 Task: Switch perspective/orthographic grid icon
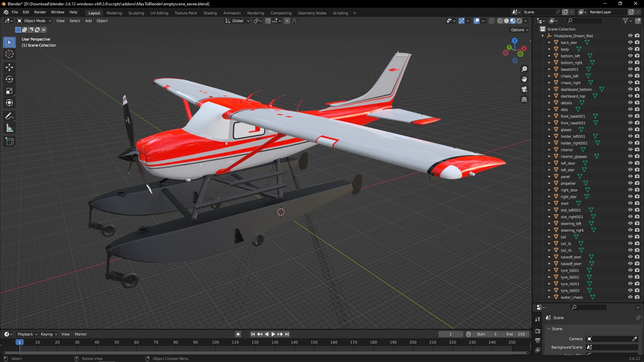524,99
